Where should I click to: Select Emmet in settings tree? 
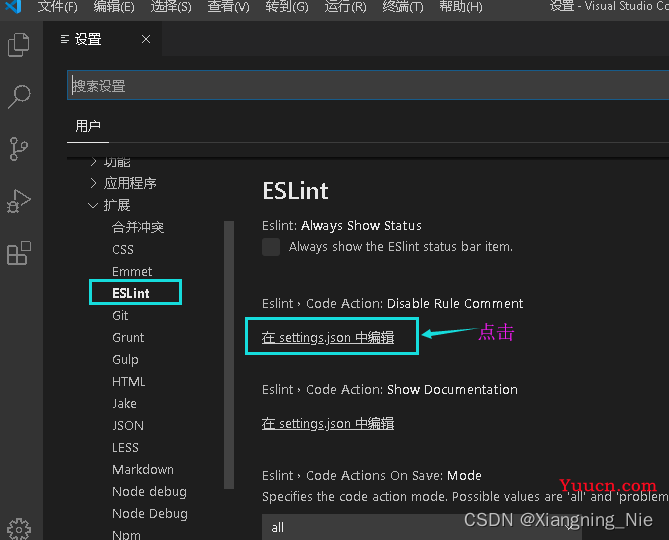[x=132, y=271]
